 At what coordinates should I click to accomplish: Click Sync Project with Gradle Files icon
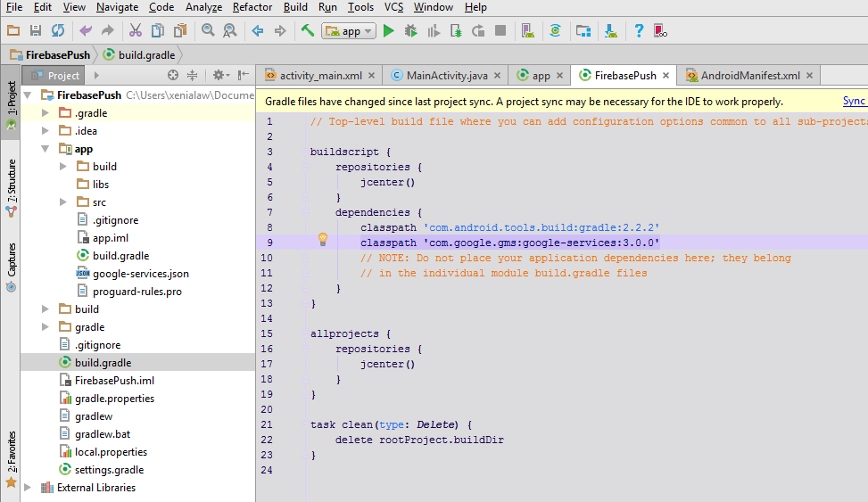(x=555, y=31)
